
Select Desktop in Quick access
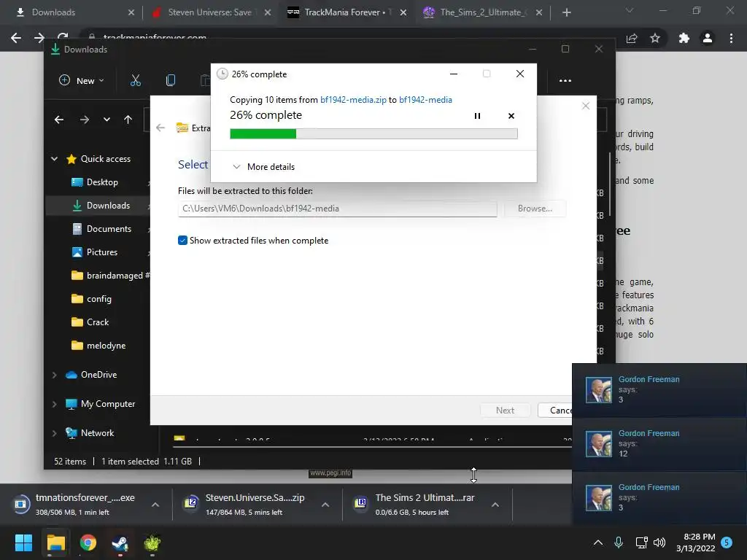pos(102,182)
